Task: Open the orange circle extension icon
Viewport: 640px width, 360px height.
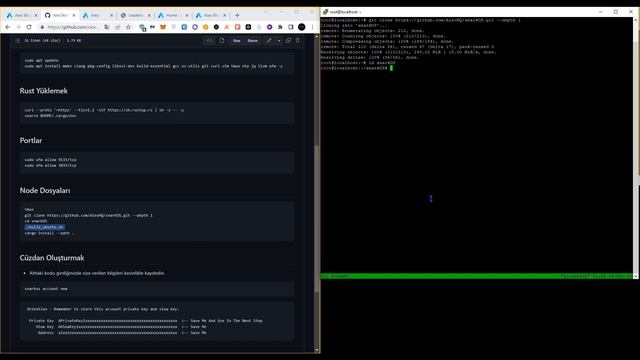Action: click(x=205, y=27)
